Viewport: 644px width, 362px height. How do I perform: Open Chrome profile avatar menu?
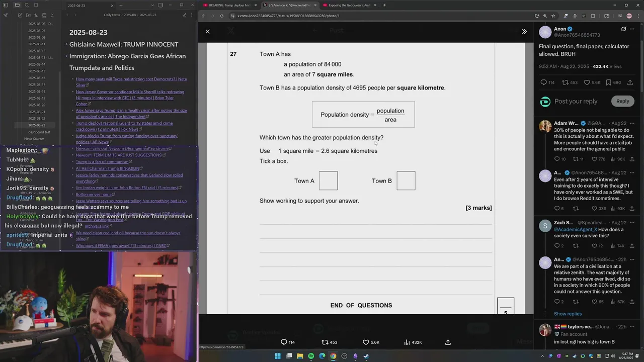(629, 16)
